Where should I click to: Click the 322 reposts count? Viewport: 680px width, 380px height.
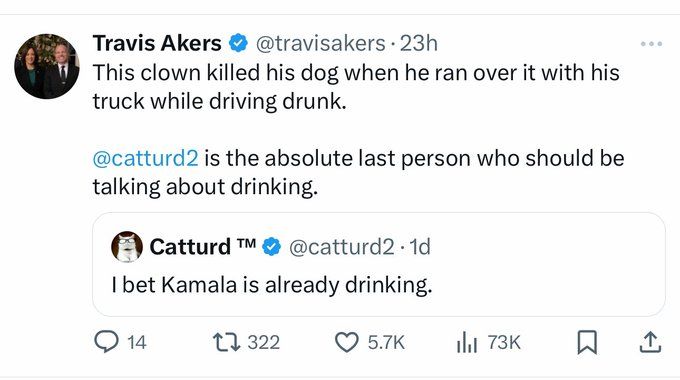[x=264, y=342]
